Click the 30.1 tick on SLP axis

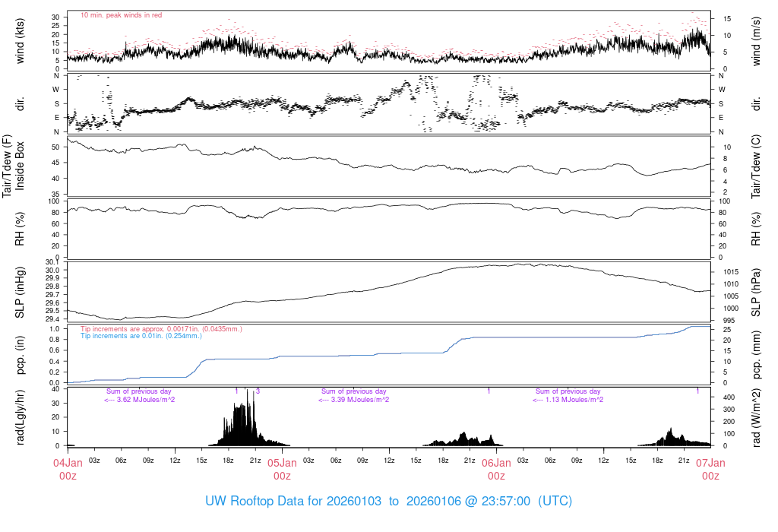click(x=52, y=262)
